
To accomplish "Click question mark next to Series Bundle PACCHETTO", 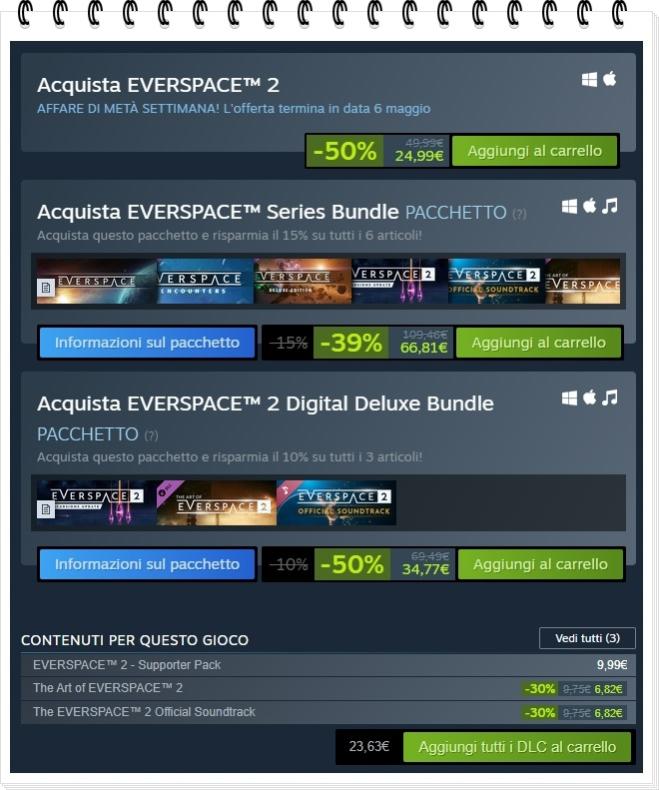I will point(519,214).
